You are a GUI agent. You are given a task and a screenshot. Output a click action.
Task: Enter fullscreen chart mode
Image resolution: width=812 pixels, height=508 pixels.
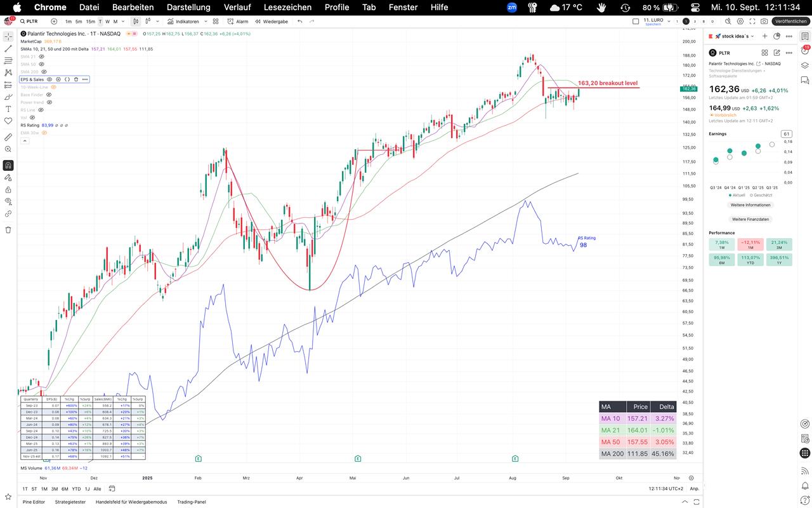click(752, 21)
